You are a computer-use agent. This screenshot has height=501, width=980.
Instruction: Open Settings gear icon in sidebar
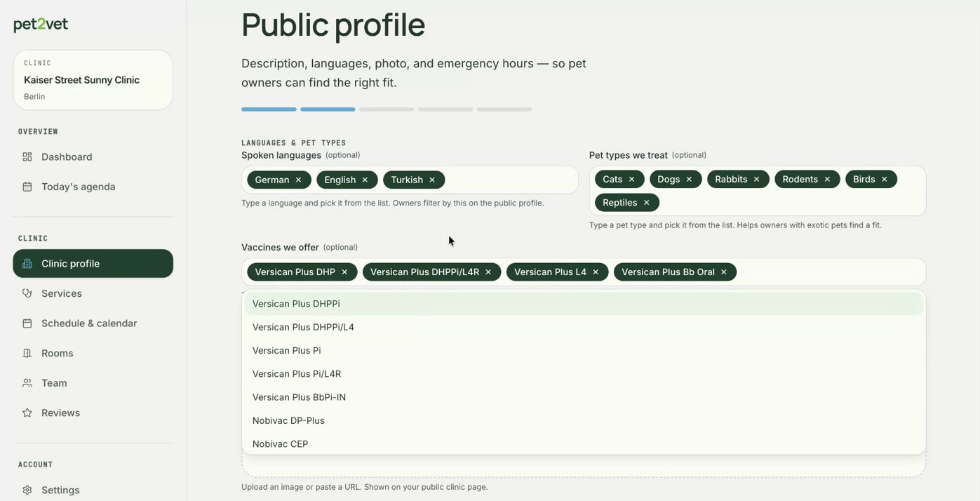click(27, 490)
